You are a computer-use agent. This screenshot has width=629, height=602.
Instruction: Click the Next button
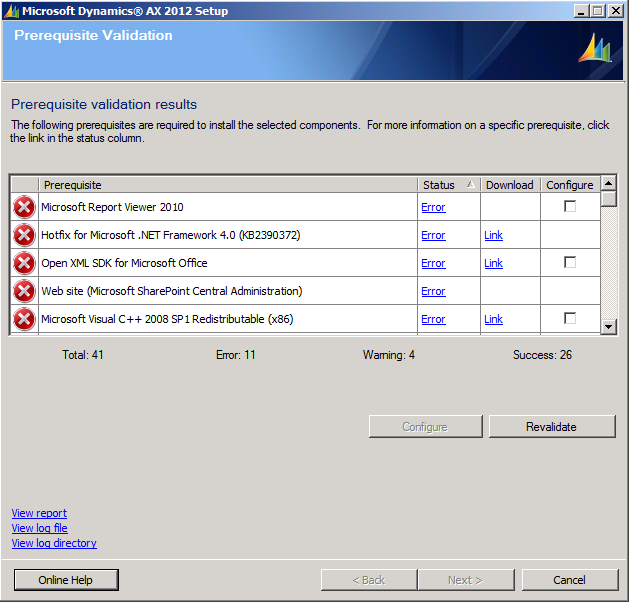[466, 580]
